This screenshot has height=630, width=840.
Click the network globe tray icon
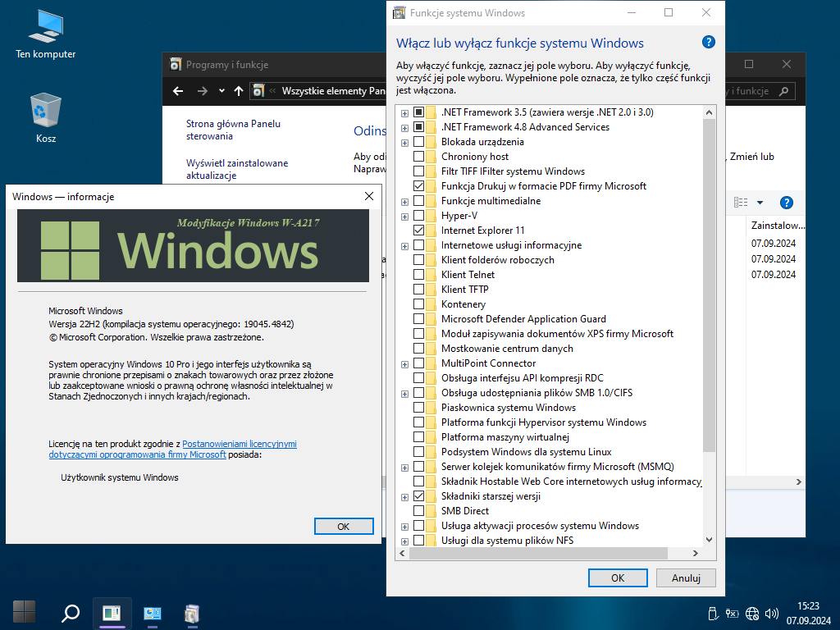coord(751,613)
